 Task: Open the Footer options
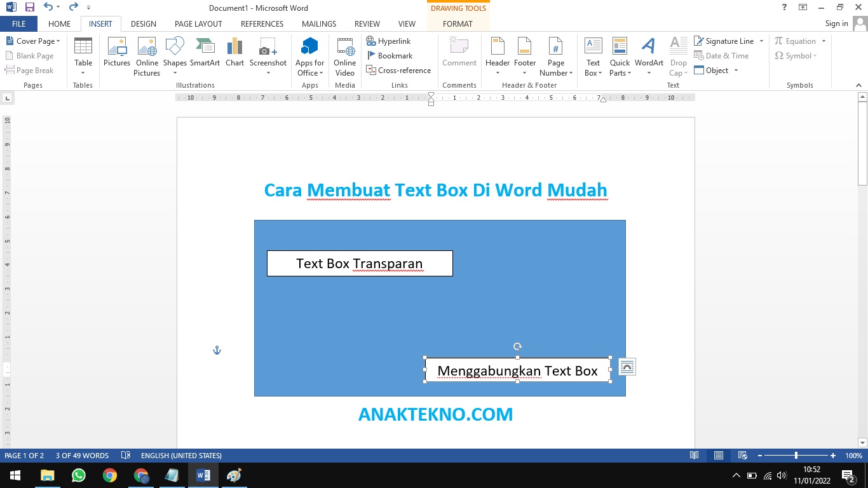coord(525,57)
